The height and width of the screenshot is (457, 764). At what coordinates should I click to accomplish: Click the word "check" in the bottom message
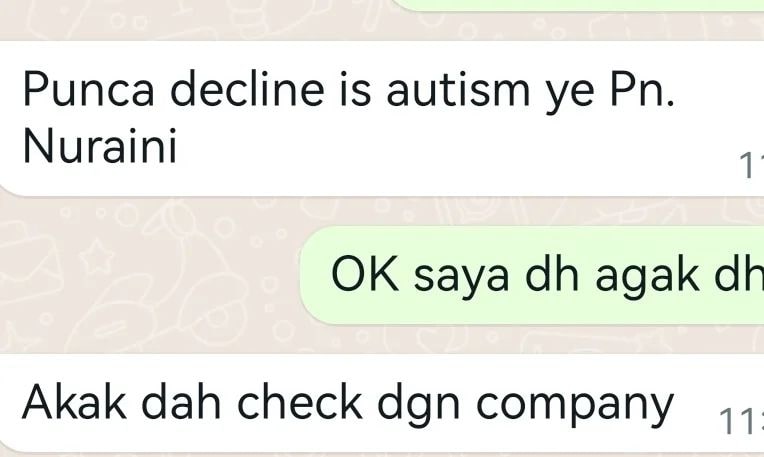point(300,402)
